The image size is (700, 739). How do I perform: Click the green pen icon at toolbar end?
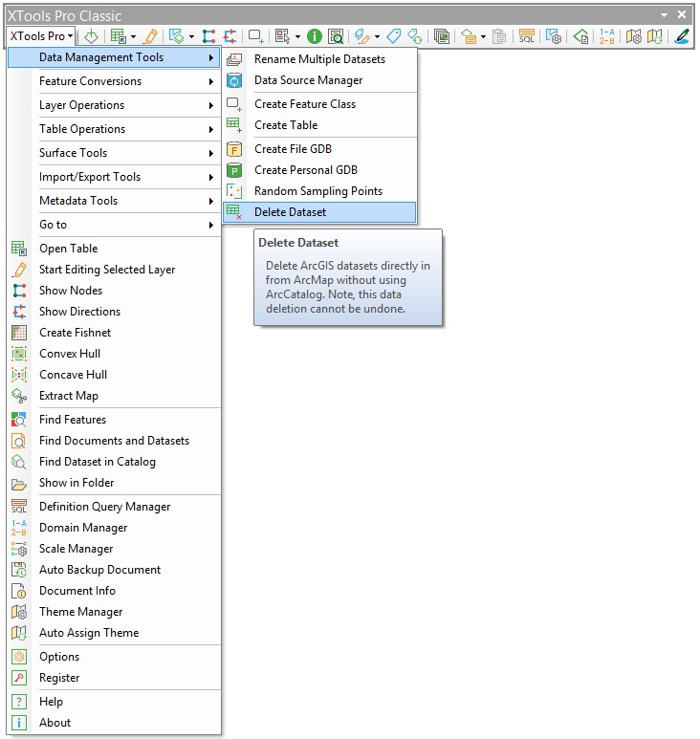point(682,36)
